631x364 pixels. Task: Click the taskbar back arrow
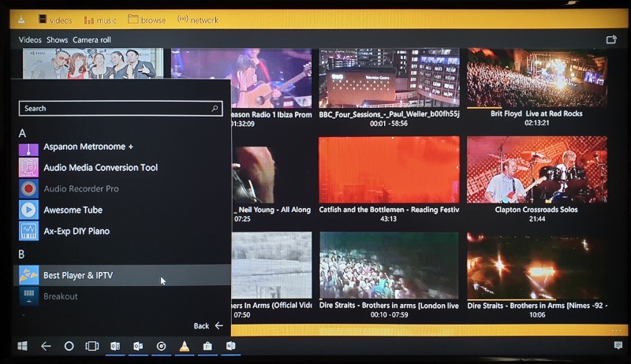tap(46, 346)
